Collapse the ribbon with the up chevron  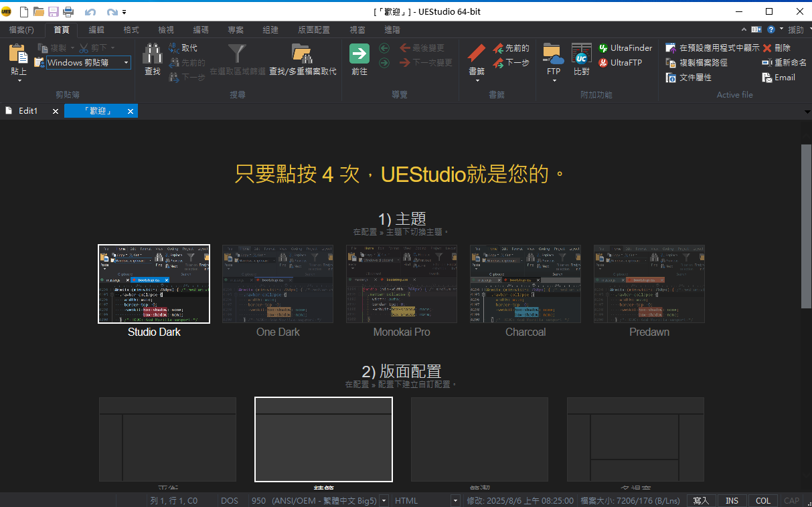[745, 29]
